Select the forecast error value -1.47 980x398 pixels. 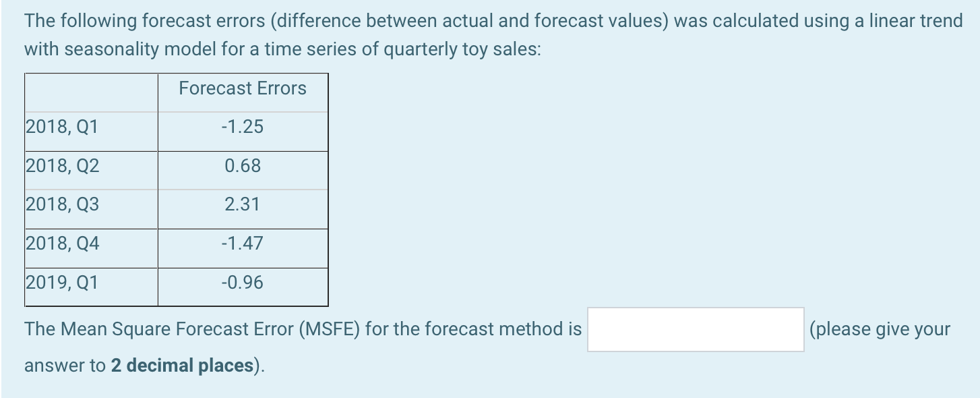242,244
